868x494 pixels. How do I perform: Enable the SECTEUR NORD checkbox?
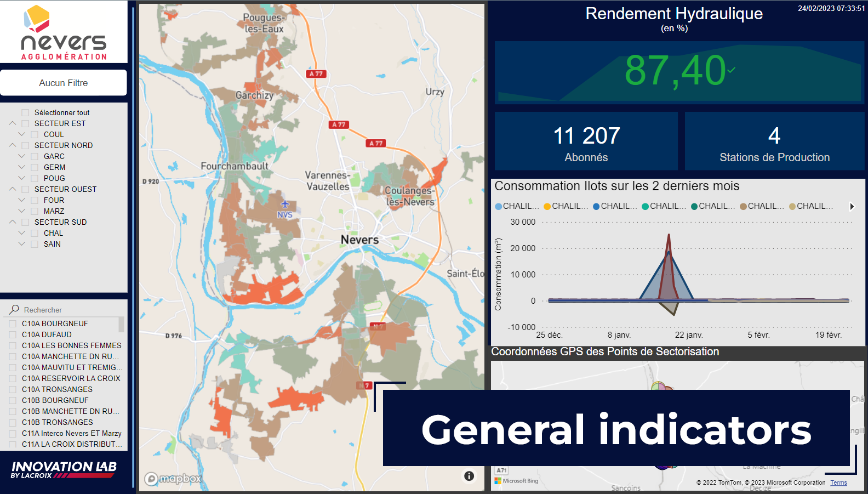pos(25,146)
